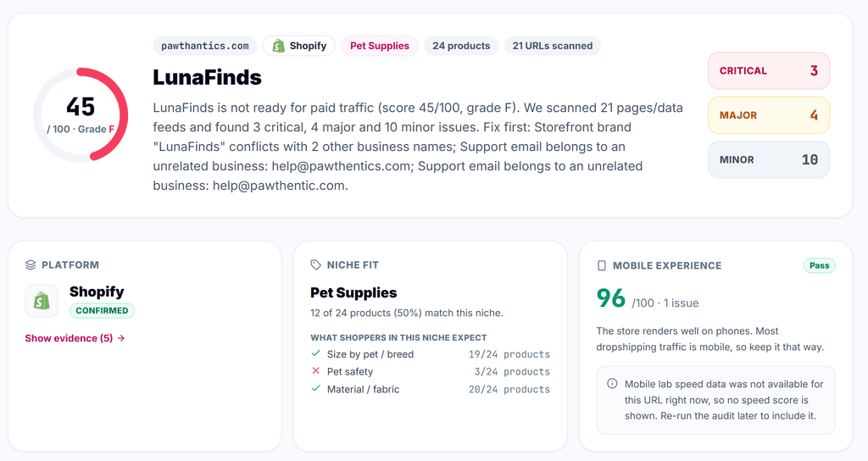Viewport: 868px width, 461px height.
Task: Click the PLATFORM card heading
Action: click(70, 265)
